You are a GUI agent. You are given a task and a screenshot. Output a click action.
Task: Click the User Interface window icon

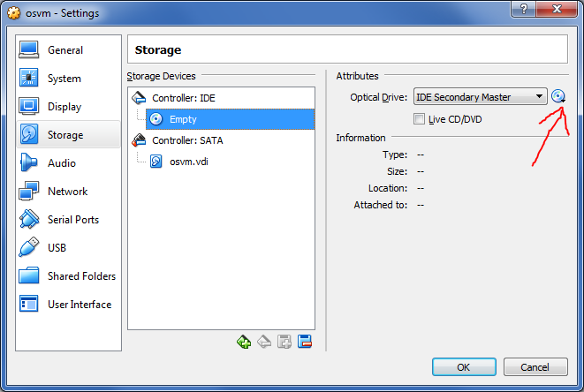click(x=28, y=304)
